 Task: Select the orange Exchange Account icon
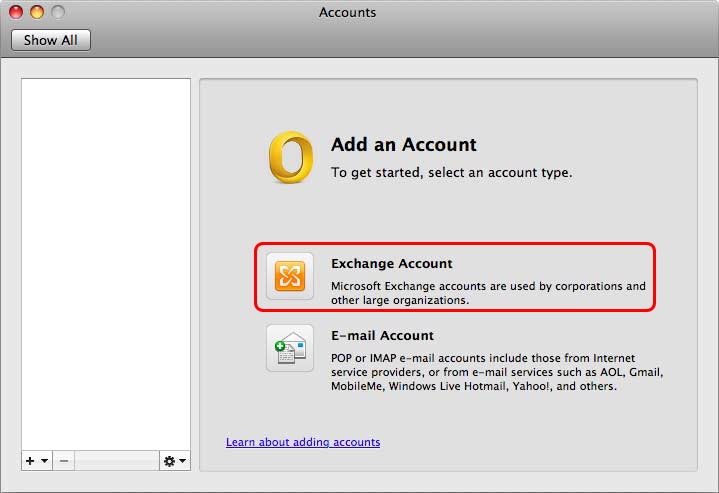pyautogui.click(x=290, y=276)
